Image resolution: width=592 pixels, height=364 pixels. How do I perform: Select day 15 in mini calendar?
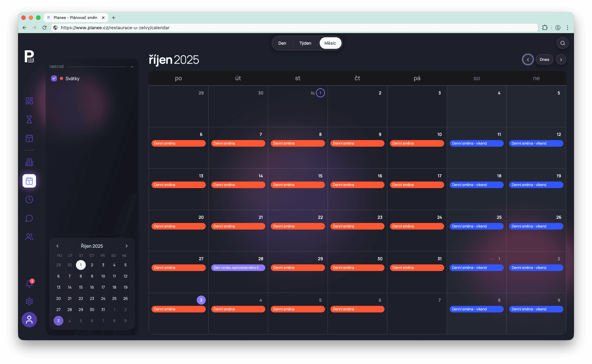(x=81, y=287)
